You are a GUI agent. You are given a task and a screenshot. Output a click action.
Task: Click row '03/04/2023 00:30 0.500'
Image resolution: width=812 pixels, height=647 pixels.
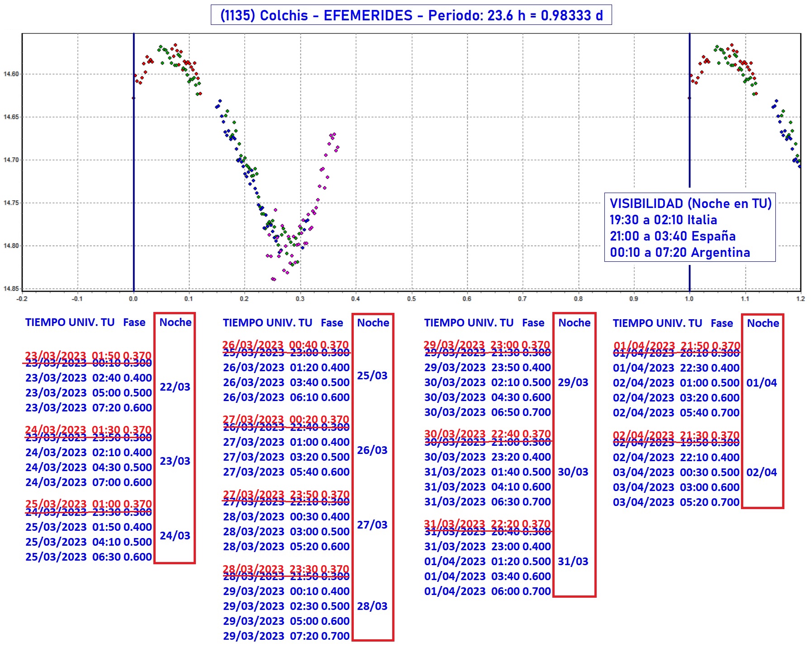point(676,472)
